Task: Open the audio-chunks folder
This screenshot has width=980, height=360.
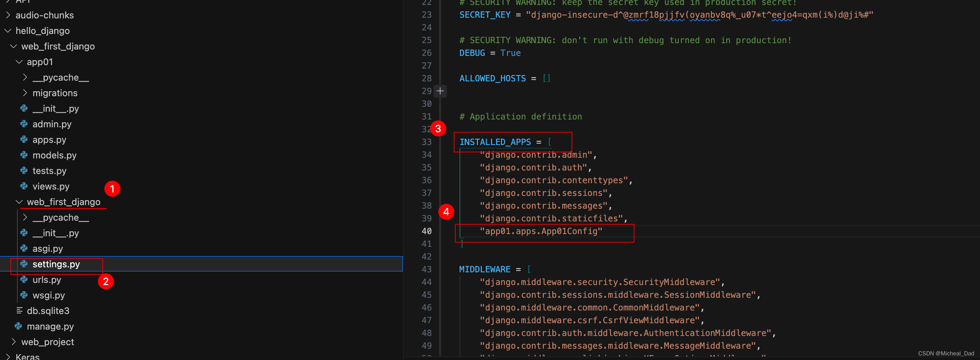Action: click(45, 15)
